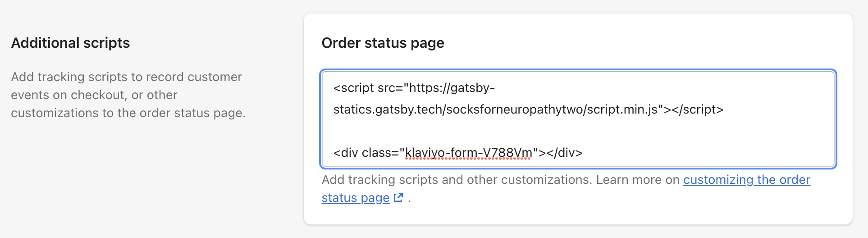
Task: Click the Order status page card title
Action: point(383,43)
